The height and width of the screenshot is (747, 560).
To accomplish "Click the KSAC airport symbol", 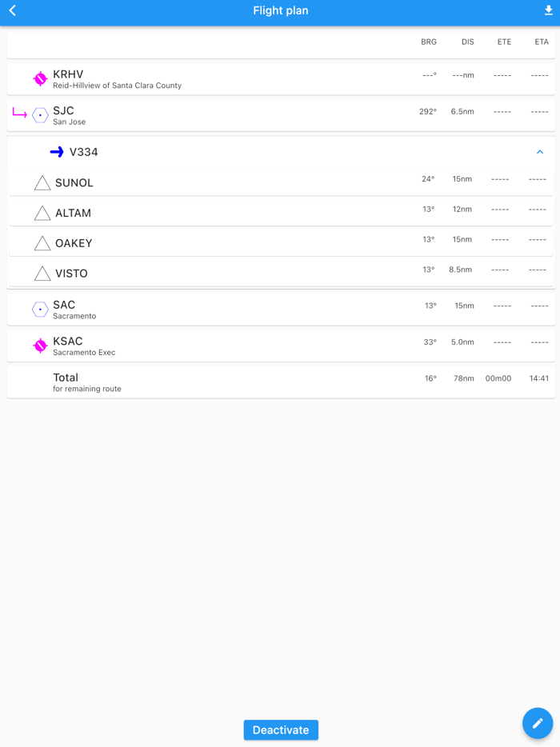I will click(38, 346).
